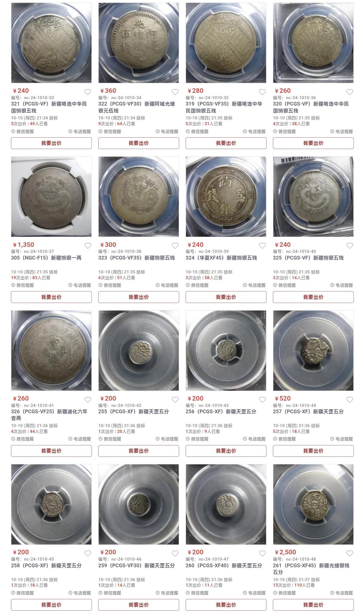Viewport: 364px width, 614px height.
Task: Toggle 微信提醒 for lot 256 天罡五分
Action: (197, 439)
